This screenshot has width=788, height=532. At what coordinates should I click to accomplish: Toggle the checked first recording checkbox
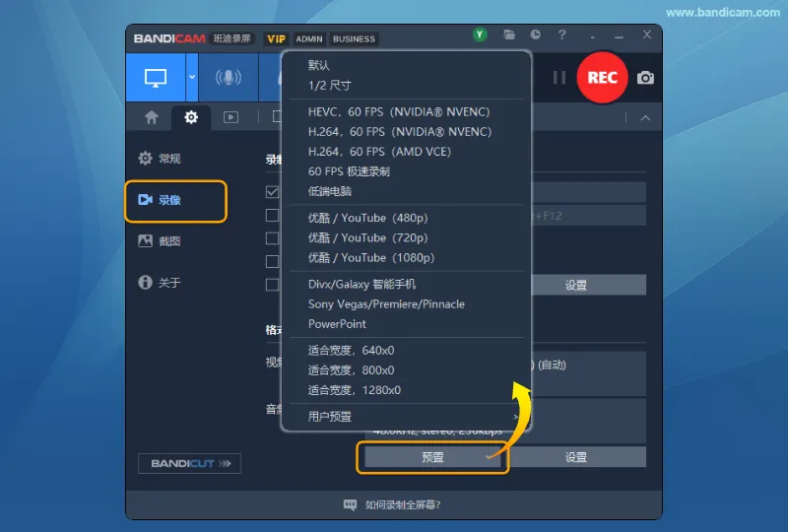[273, 192]
